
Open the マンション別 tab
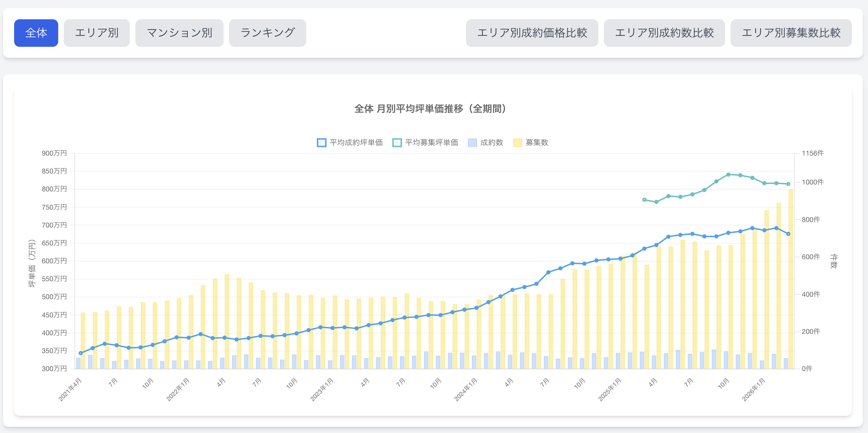click(x=179, y=33)
